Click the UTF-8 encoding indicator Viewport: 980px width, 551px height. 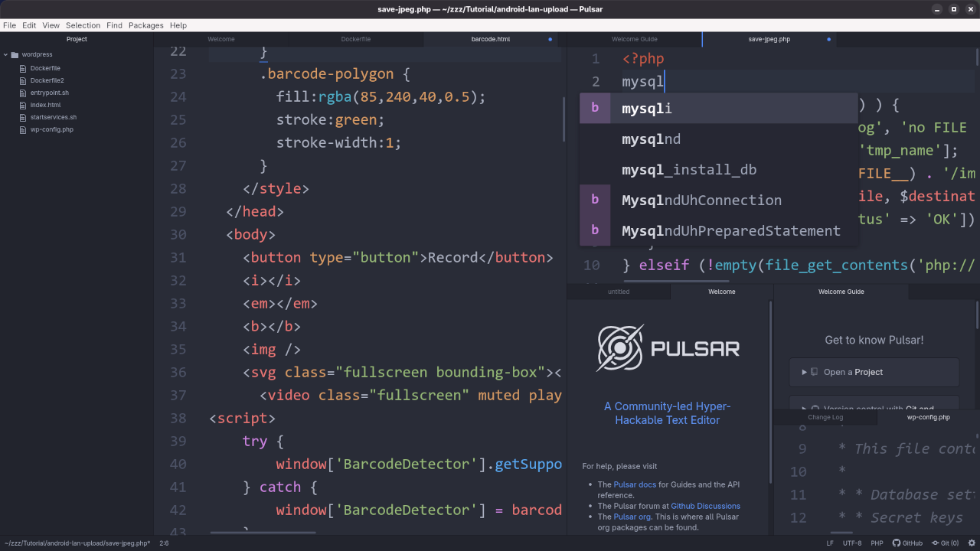(x=852, y=543)
